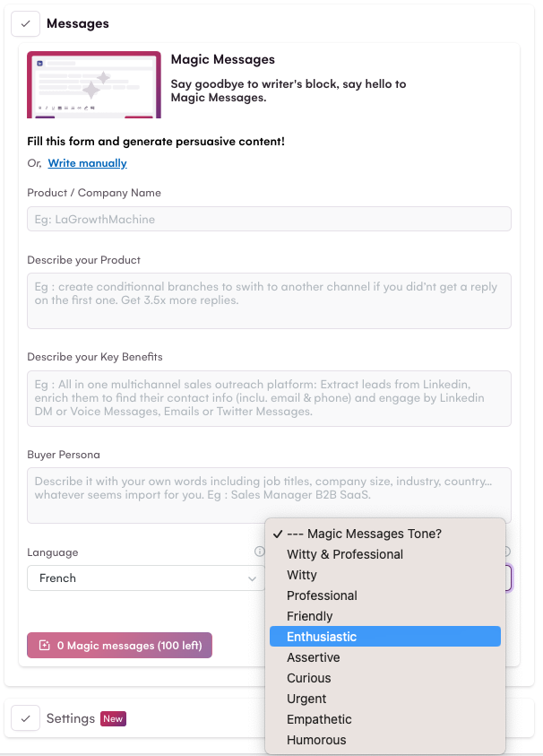This screenshot has height=756, width=543.
Task: Toggle the Settings section checkmark
Action: coord(25,718)
